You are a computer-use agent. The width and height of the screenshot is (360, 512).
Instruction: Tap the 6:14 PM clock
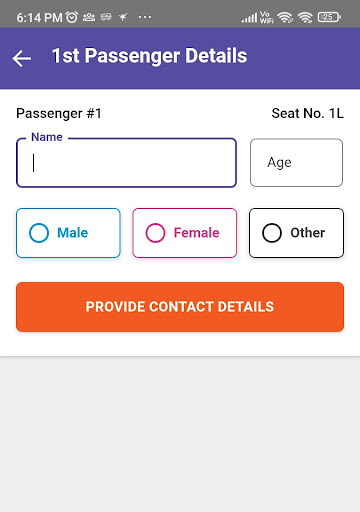click(39, 17)
